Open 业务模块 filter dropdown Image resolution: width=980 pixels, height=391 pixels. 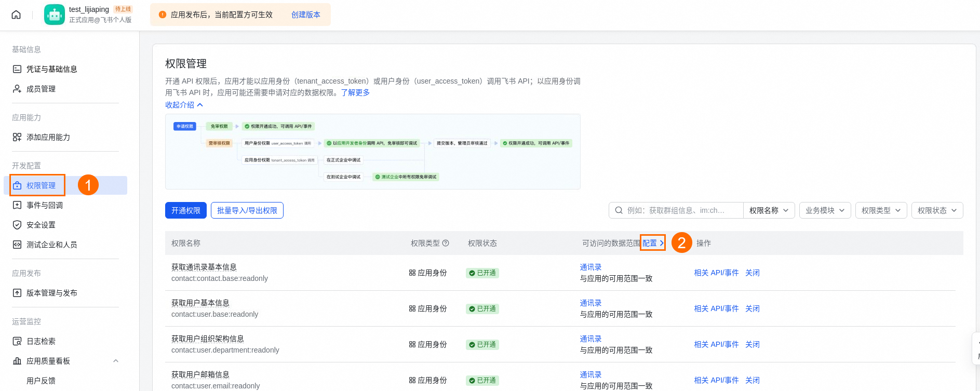[825, 210]
